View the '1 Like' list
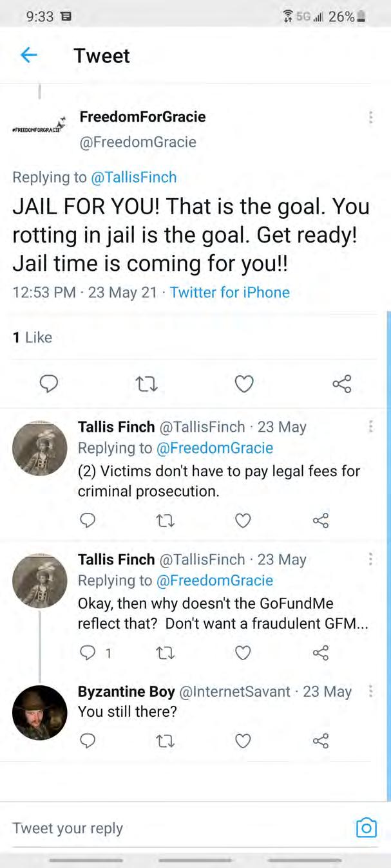The height and width of the screenshot is (868, 391). pos(32,337)
